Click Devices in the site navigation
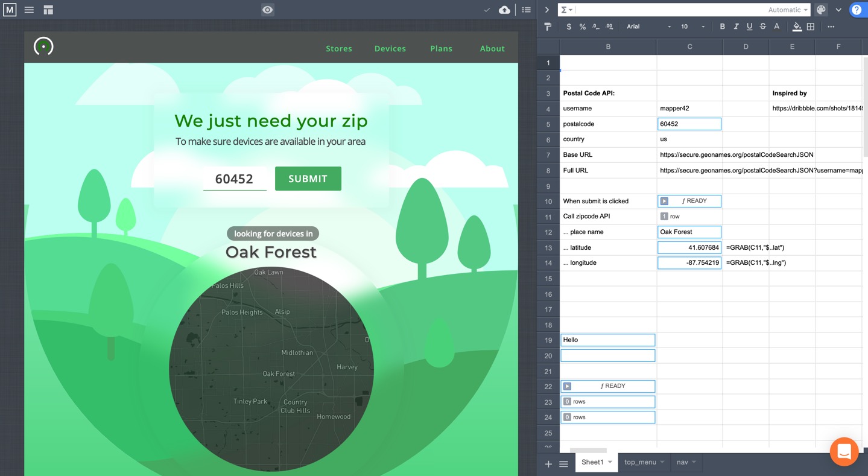 (x=390, y=48)
